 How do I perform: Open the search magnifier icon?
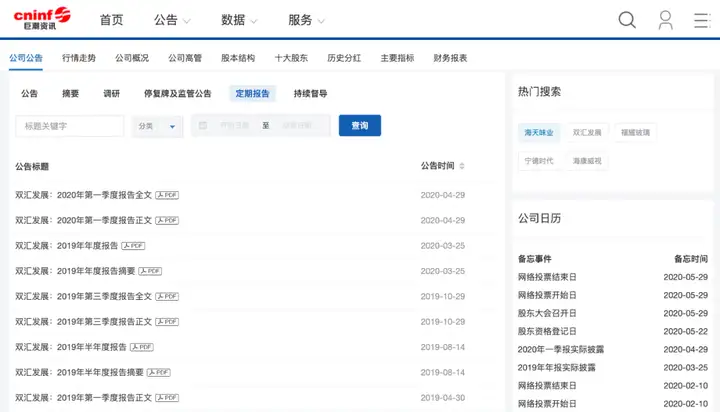click(627, 20)
